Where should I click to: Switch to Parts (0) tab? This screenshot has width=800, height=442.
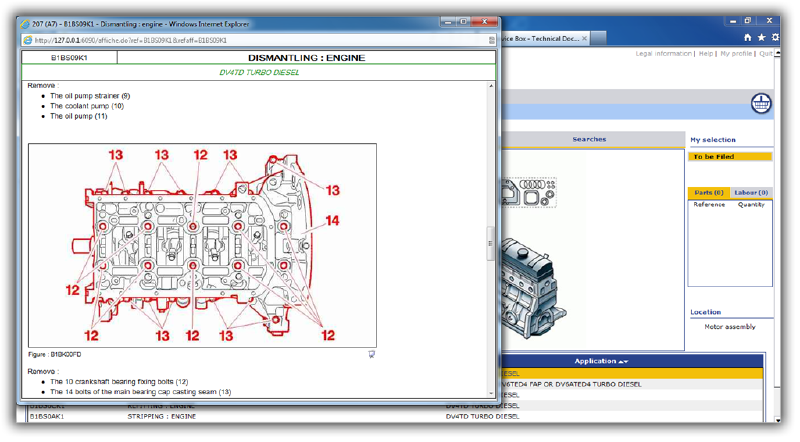click(709, 192)
